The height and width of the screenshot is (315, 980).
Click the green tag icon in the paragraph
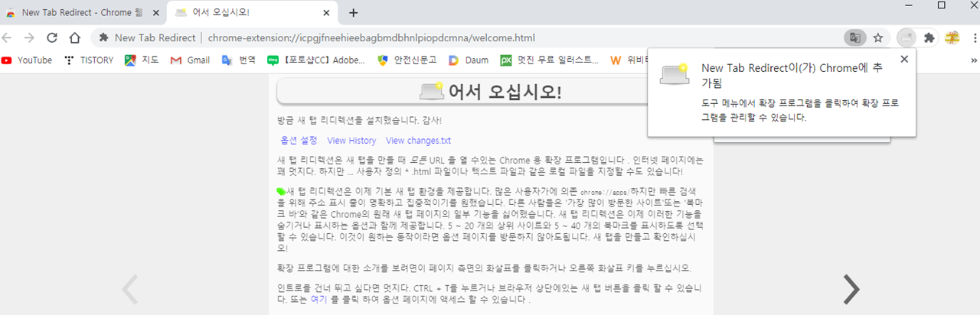point(280,190)
